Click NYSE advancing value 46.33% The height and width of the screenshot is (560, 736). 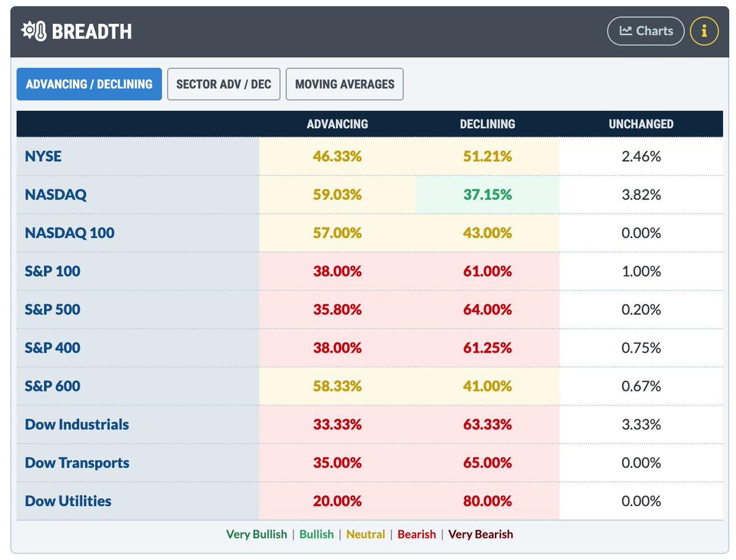337,156
